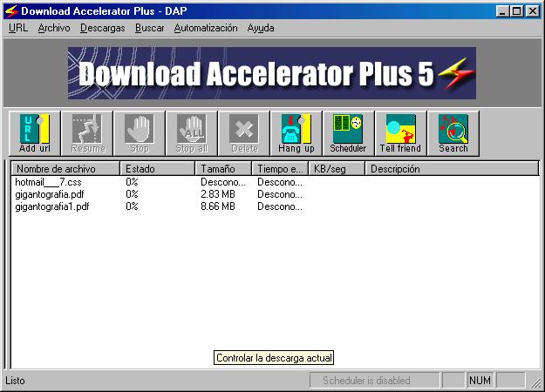Image resolution: width=545 pixels, height=392 pixels.
Task: Click the NUM indicator in status bar
Action: [480, 381]
